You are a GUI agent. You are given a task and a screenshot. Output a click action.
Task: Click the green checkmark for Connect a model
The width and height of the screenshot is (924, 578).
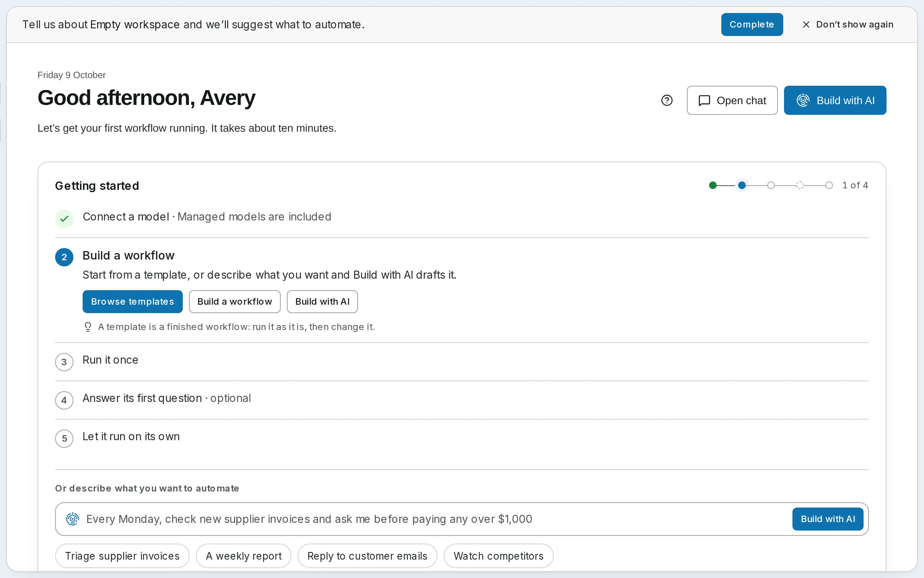[64, 219]
